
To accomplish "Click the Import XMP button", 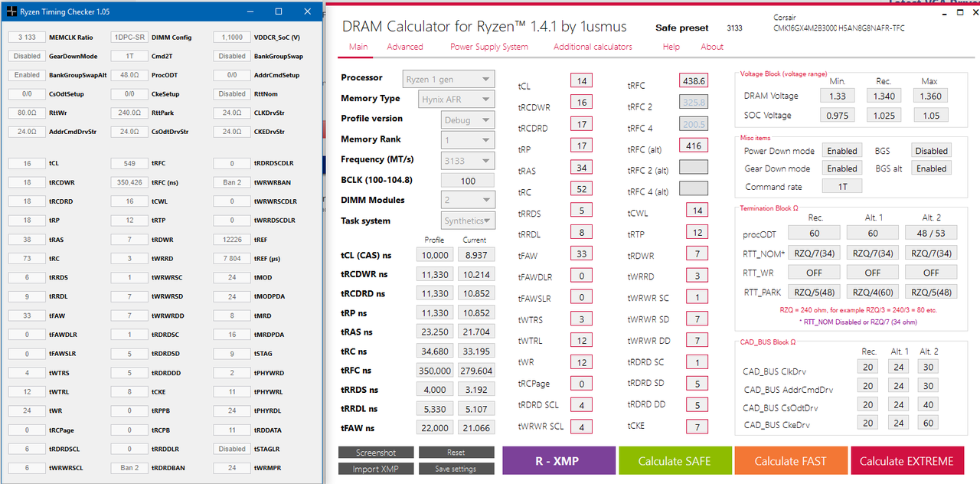I will click(x=377, y=469).
